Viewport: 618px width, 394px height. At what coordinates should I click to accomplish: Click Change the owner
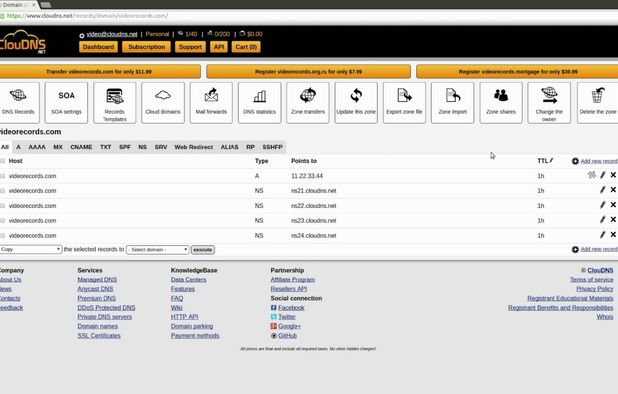tap(549, 102)
